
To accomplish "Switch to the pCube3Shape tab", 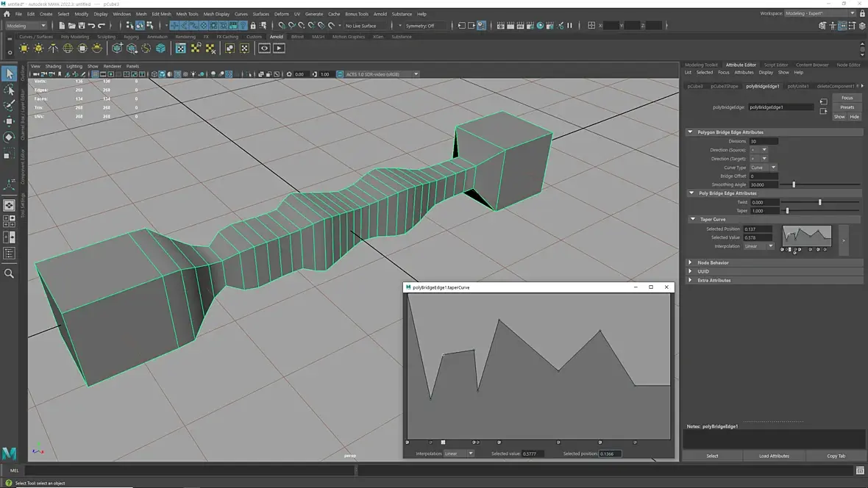I will tap(725, 86).
